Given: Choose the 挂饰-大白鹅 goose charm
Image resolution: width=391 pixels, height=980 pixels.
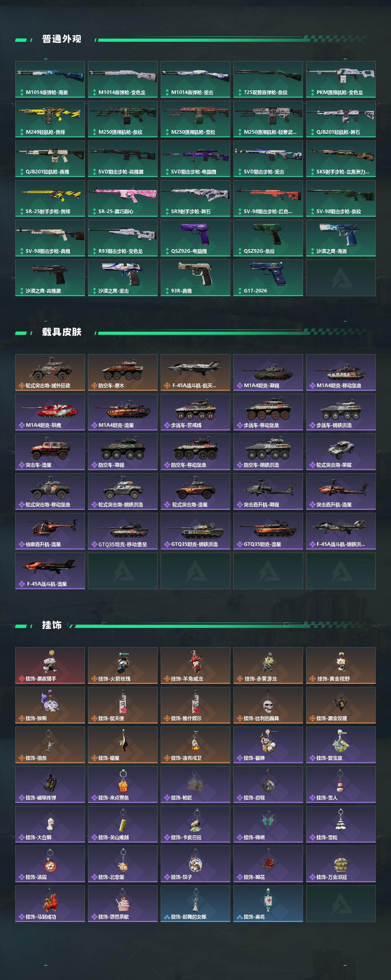Looking at the screenshot, I should click(x=50, y=824).
